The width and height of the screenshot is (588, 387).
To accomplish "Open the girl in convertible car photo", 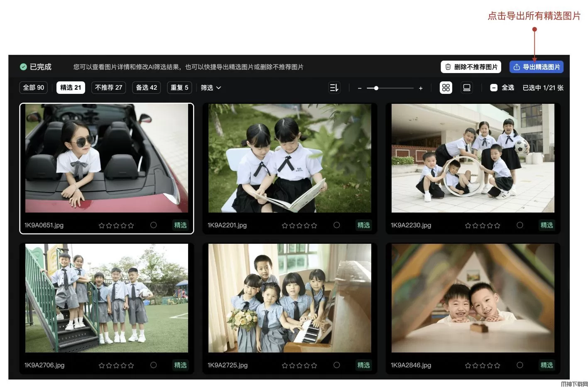I will (107, 158).
